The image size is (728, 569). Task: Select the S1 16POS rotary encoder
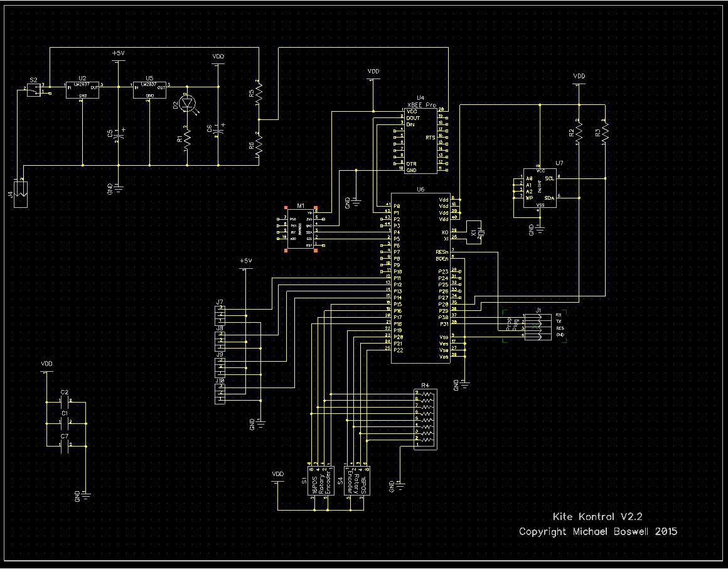(x=320, y=480)
